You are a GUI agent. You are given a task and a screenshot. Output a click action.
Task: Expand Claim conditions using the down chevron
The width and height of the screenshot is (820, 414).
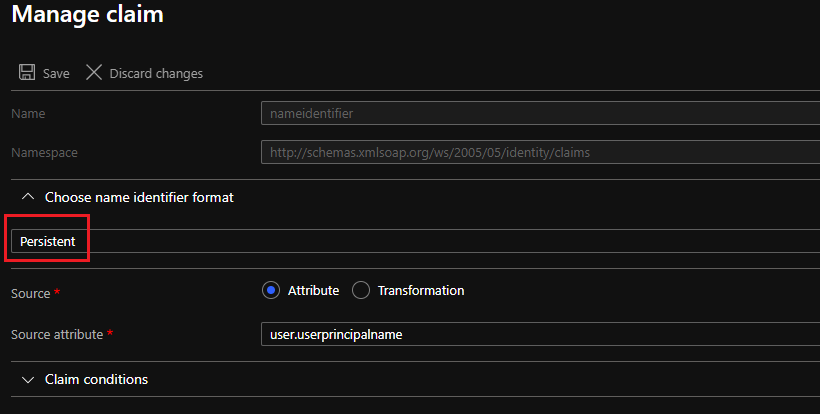[28, 380]
